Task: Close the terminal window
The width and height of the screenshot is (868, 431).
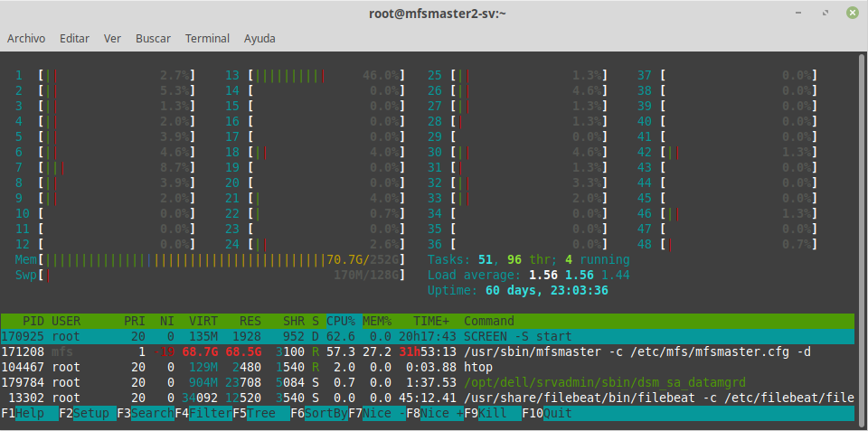Action: pyautogui.click(x=853, y=14)
